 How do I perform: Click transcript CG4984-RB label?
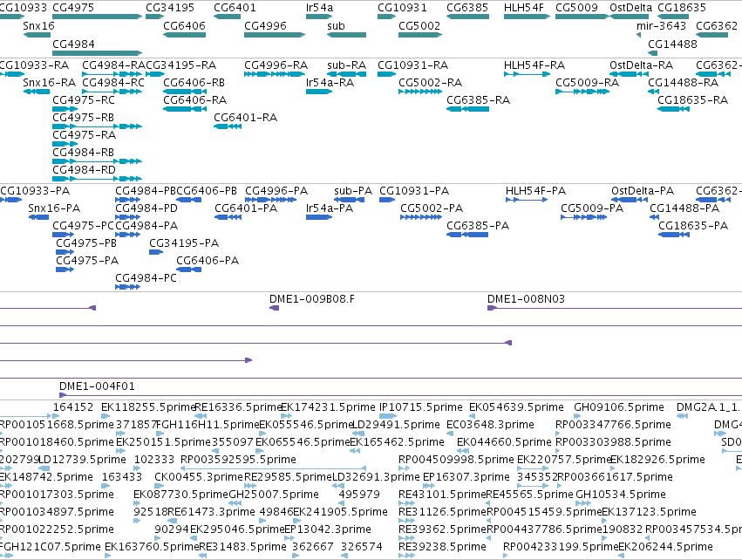[x=84, y=153]
